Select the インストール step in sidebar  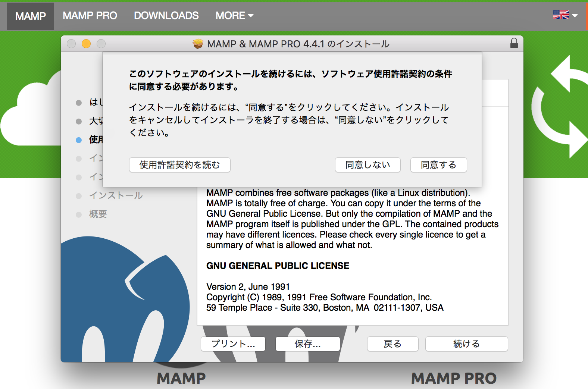[x=116, y=195]
